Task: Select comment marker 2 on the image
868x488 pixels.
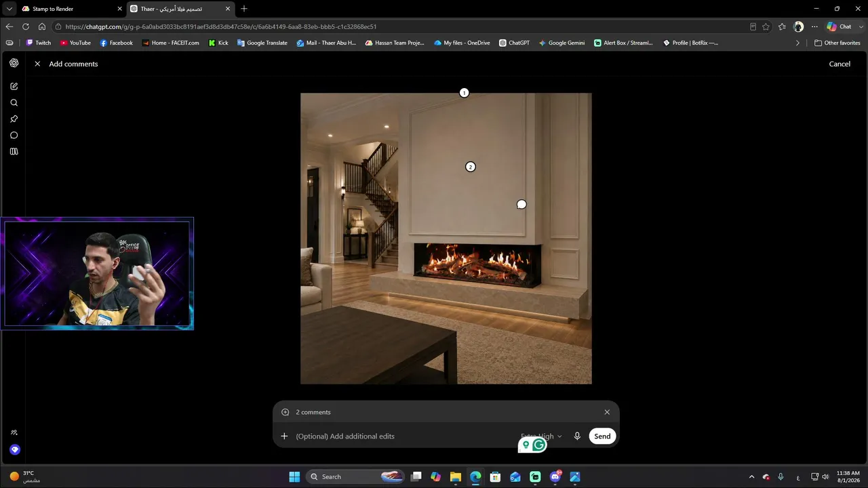Action: (470, 167)
